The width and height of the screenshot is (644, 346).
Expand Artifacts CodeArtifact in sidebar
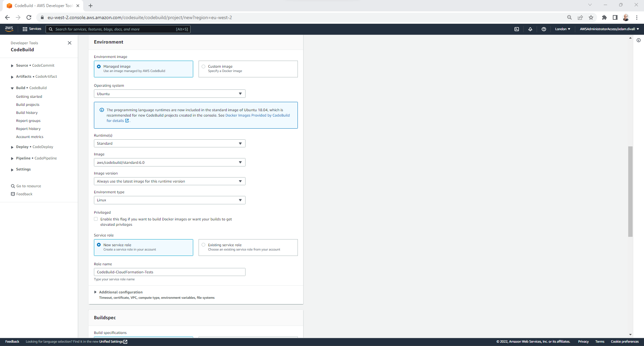12,77
